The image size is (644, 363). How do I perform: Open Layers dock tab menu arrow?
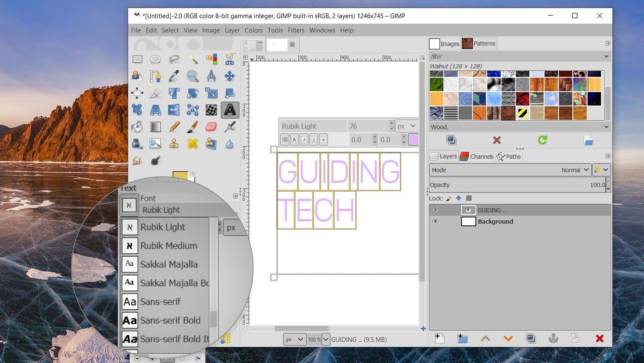tap(607, 156)
